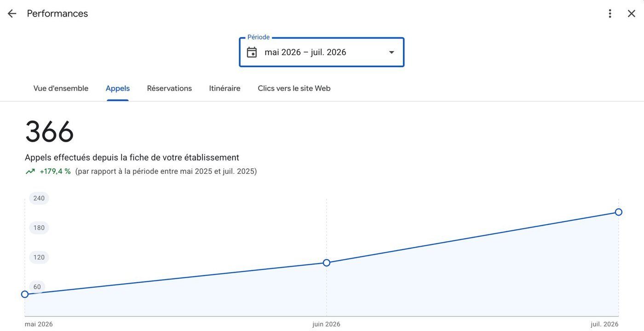Open the three-dot more options menu
Screen dimensions: 644x331
[x=610, y=14]
